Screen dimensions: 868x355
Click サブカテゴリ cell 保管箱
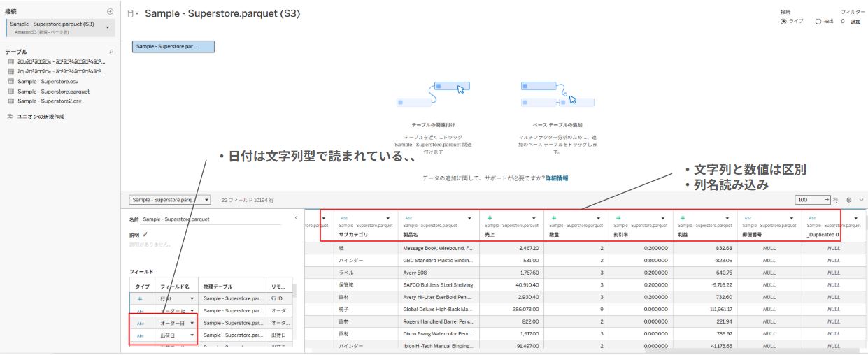pyautogui.click(x=366, y=284)
